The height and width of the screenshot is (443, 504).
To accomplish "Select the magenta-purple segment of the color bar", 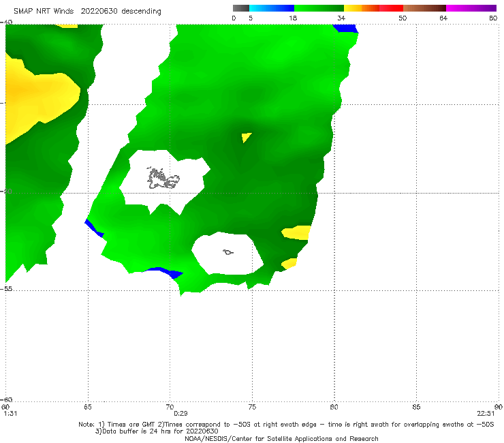I will [471, 8].
